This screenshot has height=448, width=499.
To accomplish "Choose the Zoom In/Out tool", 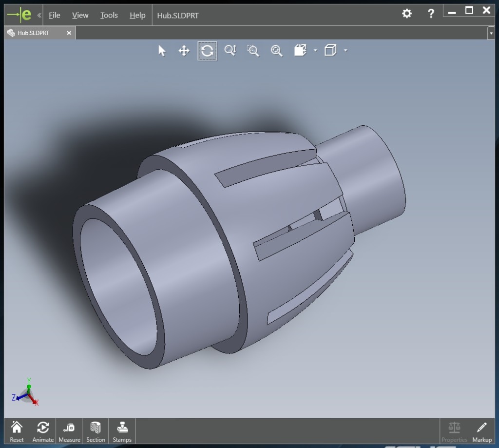I will pyautogui.click(x=230, y=50).
